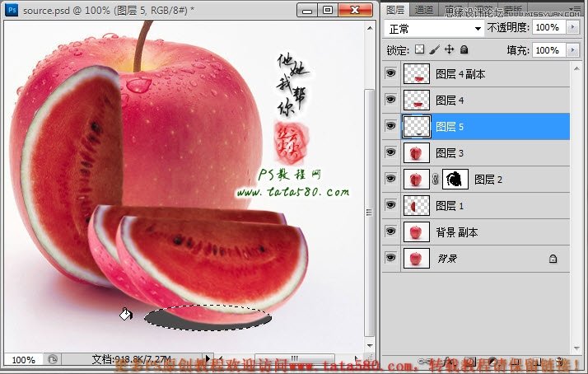
Task: Open the 不透明度 slider arrow
Action: point(572,27)
